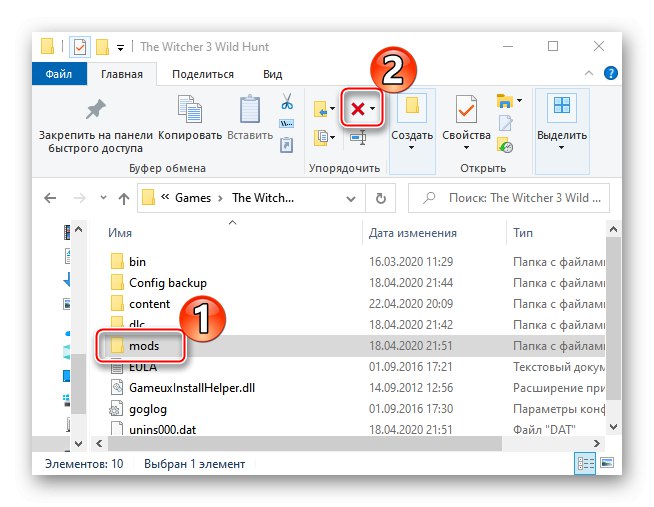Click the red Delete X icon

pyautogui.click(x=358, y=109)
